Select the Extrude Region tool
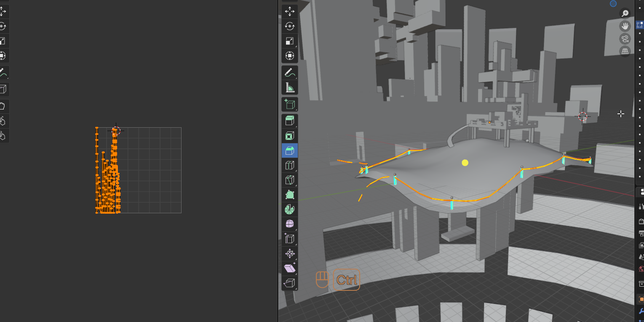The height and width of the screenshot is (322, 644). coord(290,121)
